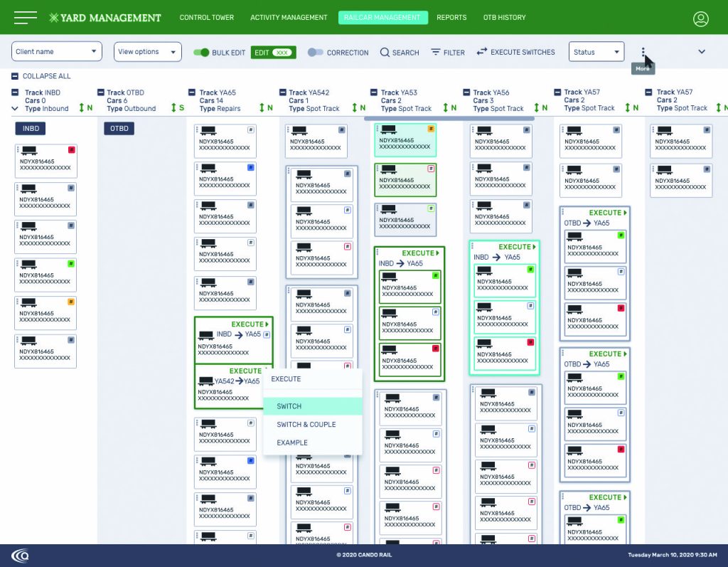Open the Filter icon in toolbar
The image size is (728, 567).
click(436, 53)
